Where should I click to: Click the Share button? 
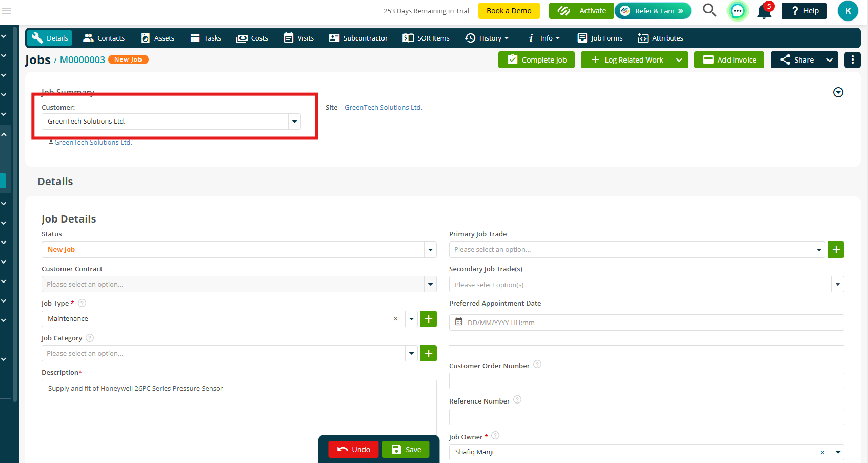795,60
